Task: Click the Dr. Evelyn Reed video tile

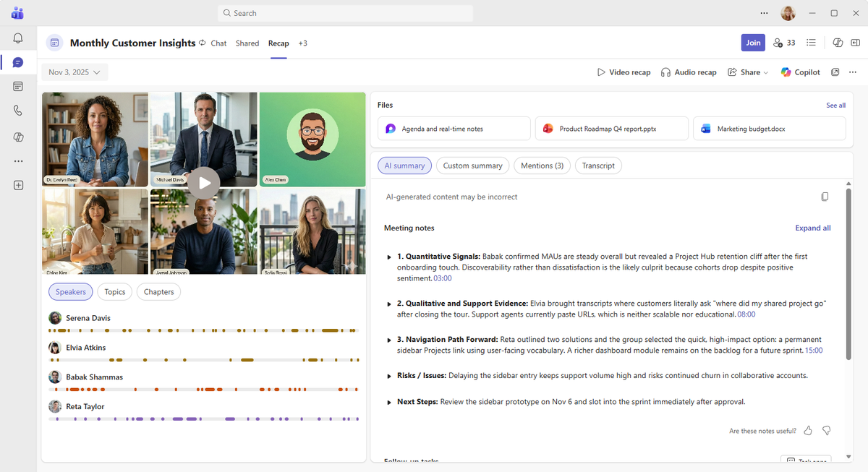Action: [95, 138]
